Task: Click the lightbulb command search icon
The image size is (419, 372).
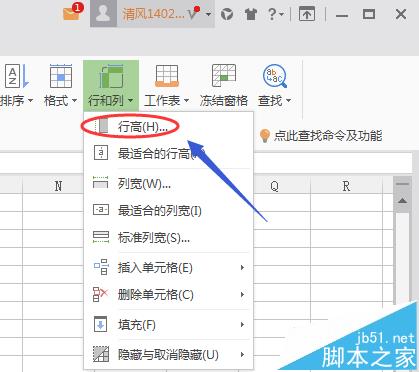Action: tap(265, 136)
